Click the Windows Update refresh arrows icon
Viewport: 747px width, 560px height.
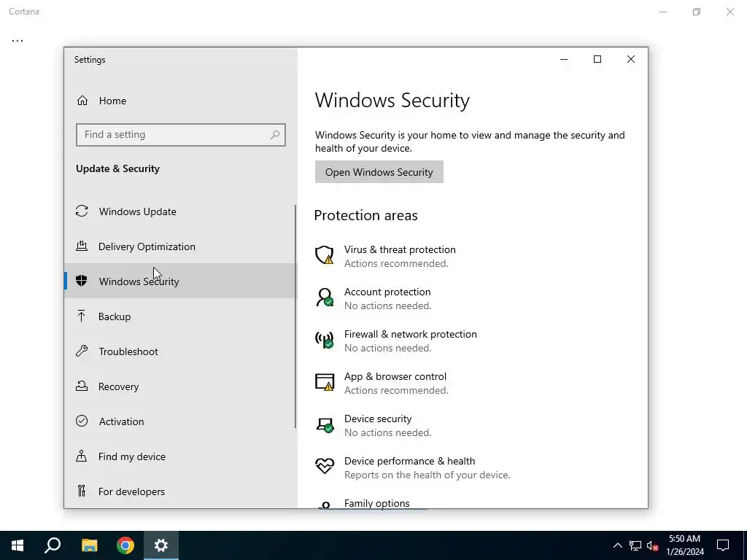(82, 211)
